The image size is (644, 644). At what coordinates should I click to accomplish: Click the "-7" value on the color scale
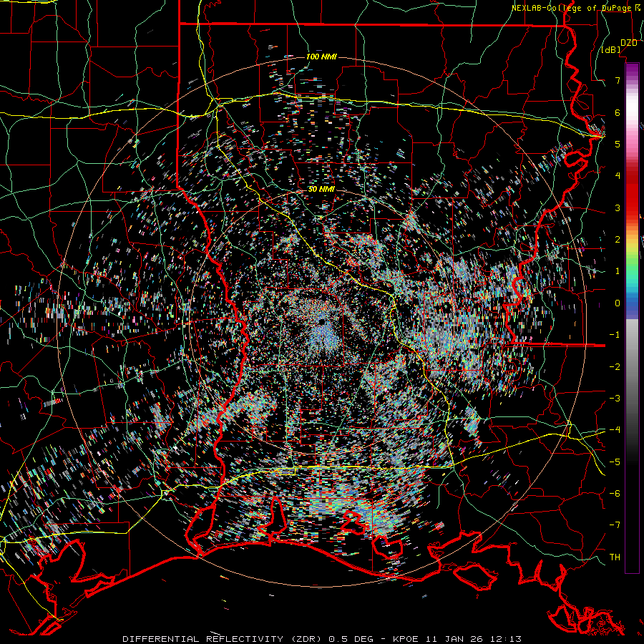tap(615, 525)
